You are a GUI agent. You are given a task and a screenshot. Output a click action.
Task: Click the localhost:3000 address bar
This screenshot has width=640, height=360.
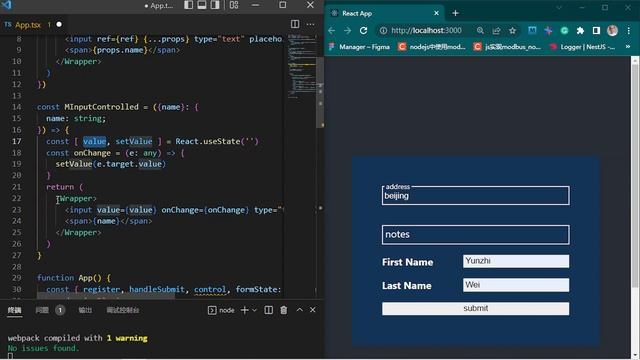click(x=426, y=31)
